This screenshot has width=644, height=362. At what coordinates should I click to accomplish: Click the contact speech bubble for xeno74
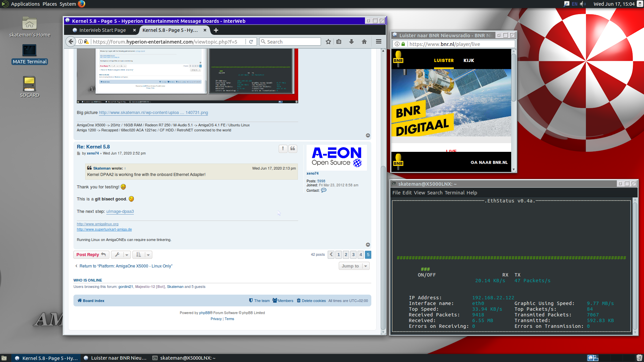(x=324, y=190)
